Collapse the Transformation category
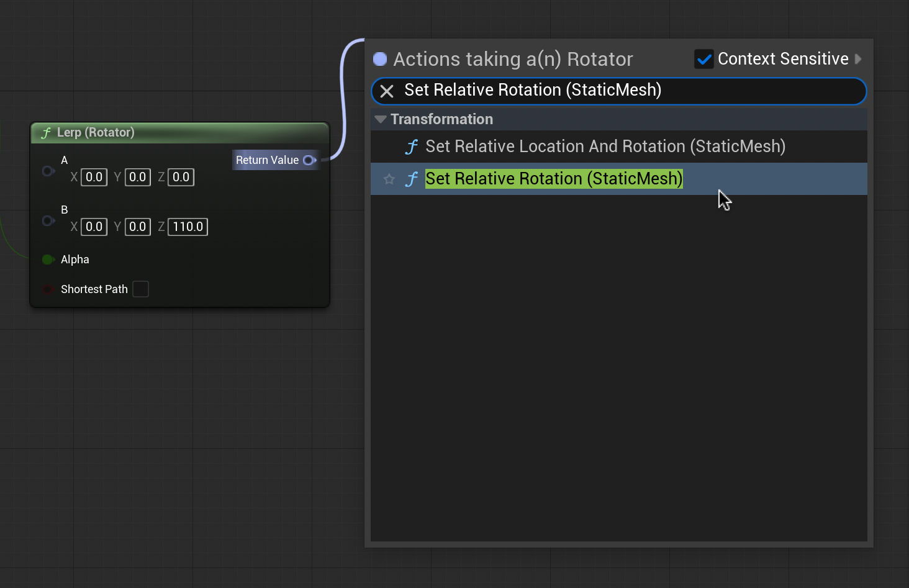Screen dimensions: 909x588 click(x=381, y=119)
